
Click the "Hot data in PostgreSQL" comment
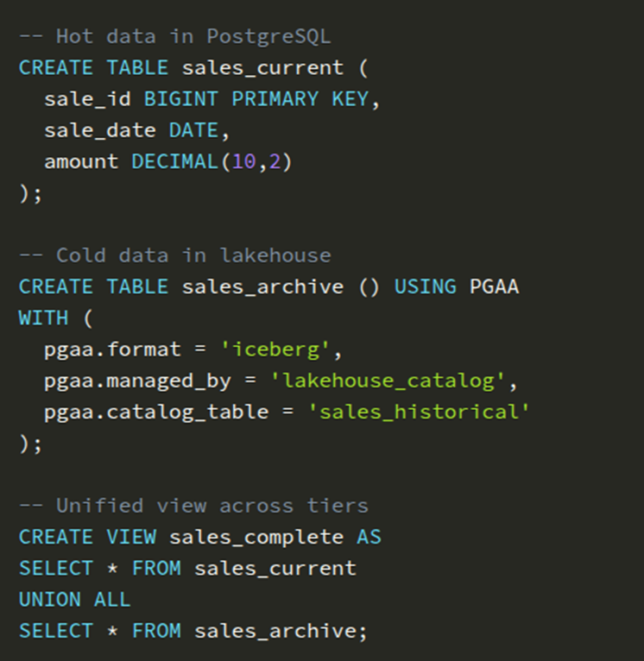(x=174, y=36)
